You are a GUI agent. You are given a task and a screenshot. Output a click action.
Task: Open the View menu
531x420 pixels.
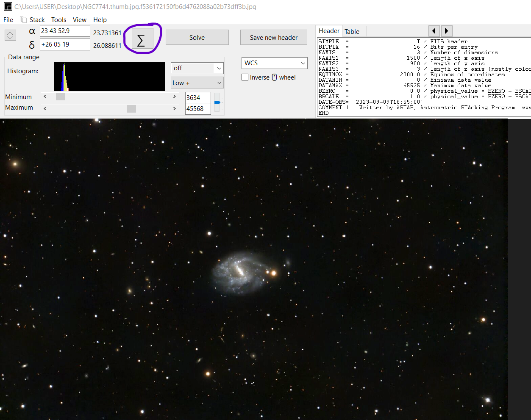pos(79,20)
